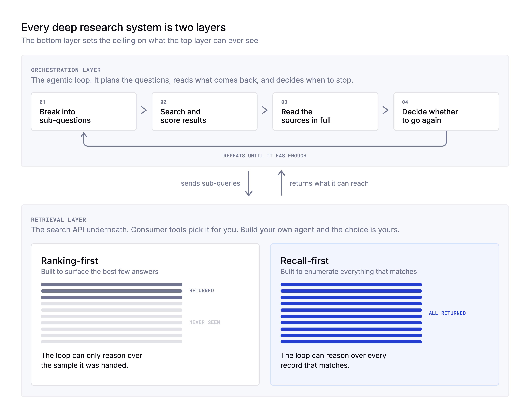Click the up arrow beside 'returns what it can reach'
This screenshot has height=420, width=530.
(281, 183)
